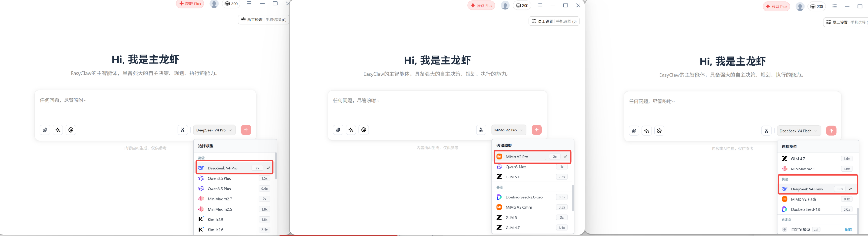
Task: Click the @ mention icon in the DeepSeek V4 Pro window
Action: point(71,130)
